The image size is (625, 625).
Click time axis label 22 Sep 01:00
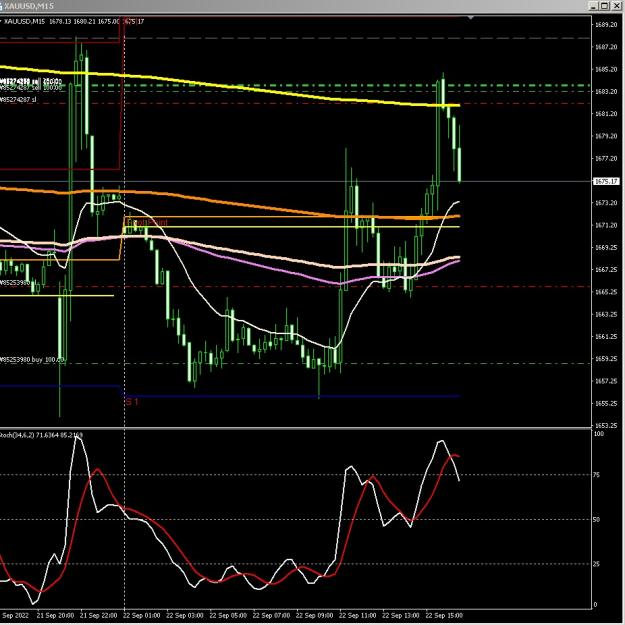(x=142, y=615)
